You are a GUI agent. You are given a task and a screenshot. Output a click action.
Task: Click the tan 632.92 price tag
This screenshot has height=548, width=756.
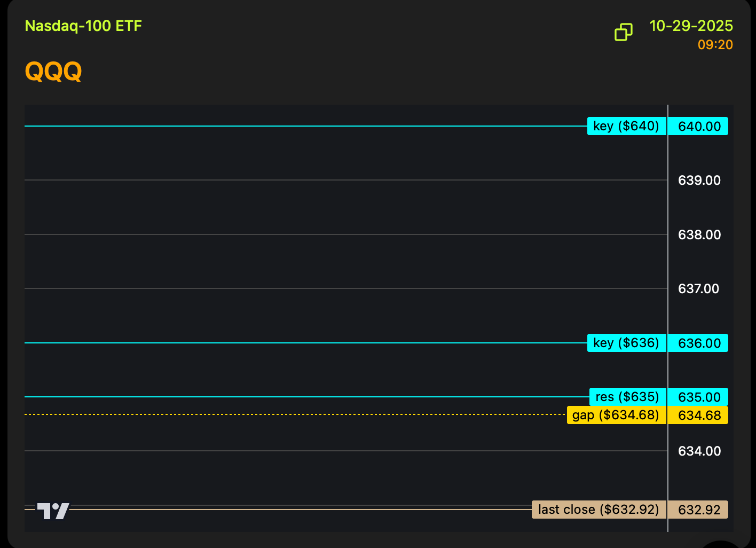[698, 510]
